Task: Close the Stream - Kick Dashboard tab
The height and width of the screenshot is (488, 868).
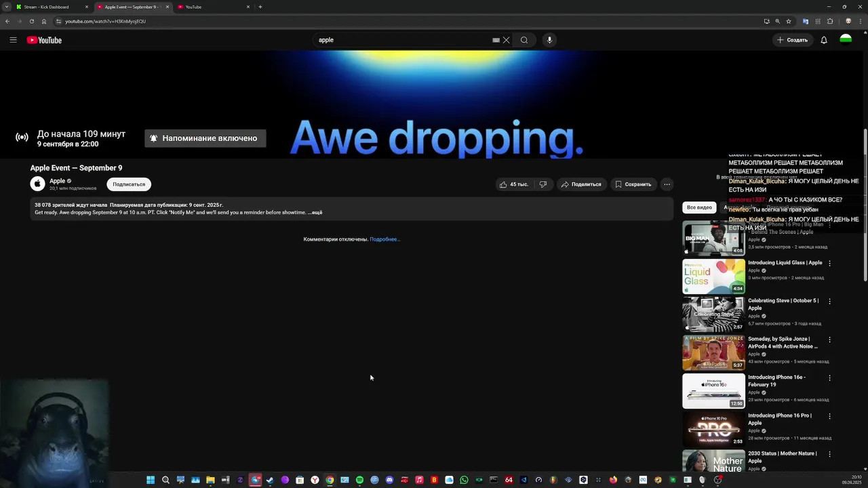Action: (x=86, y=7)
